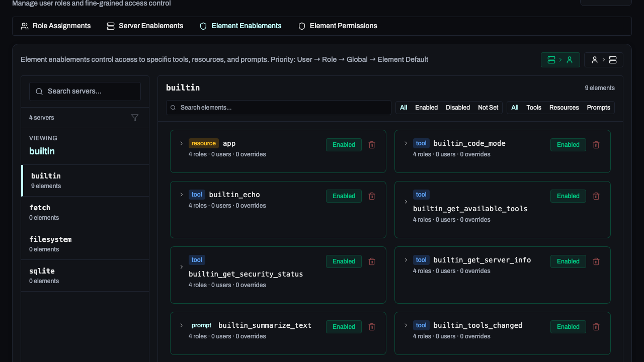
Task: Delete builtin_tools_changed enablement
Action: 596,327
